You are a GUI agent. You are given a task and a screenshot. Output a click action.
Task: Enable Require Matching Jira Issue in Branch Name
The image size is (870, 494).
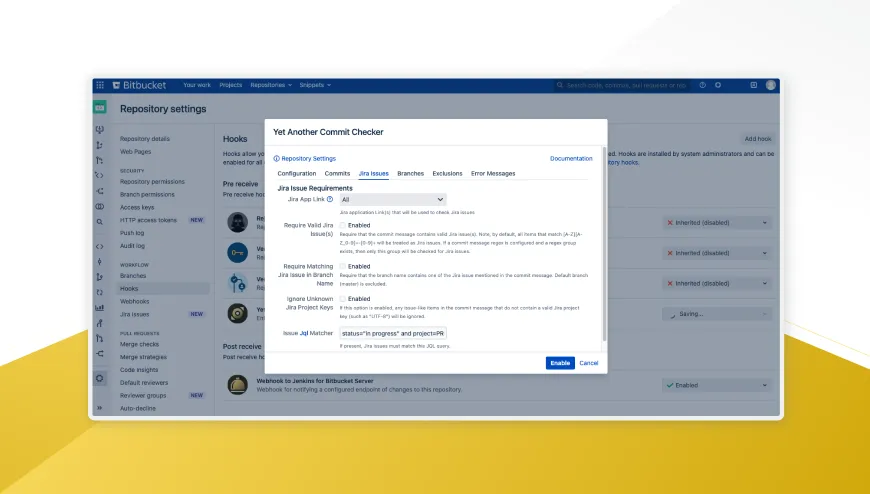click(x=343, y=266)
